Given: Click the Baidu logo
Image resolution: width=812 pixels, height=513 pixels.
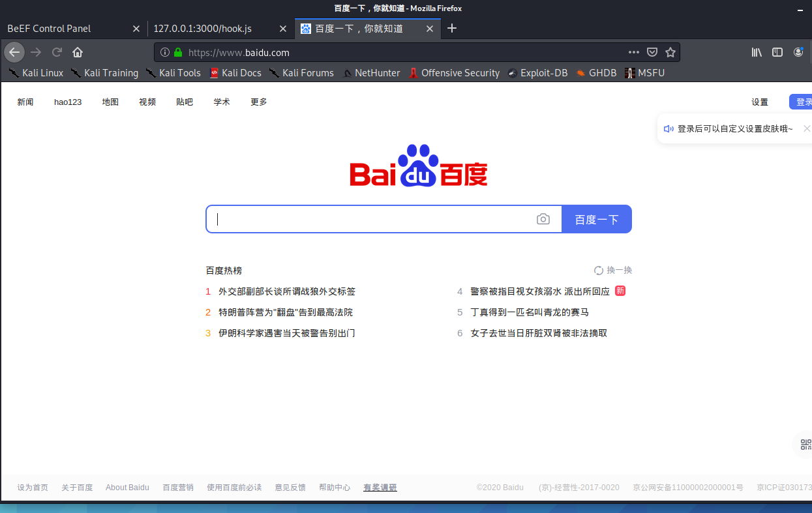Looking at the screenshot, I should (418, 166).
